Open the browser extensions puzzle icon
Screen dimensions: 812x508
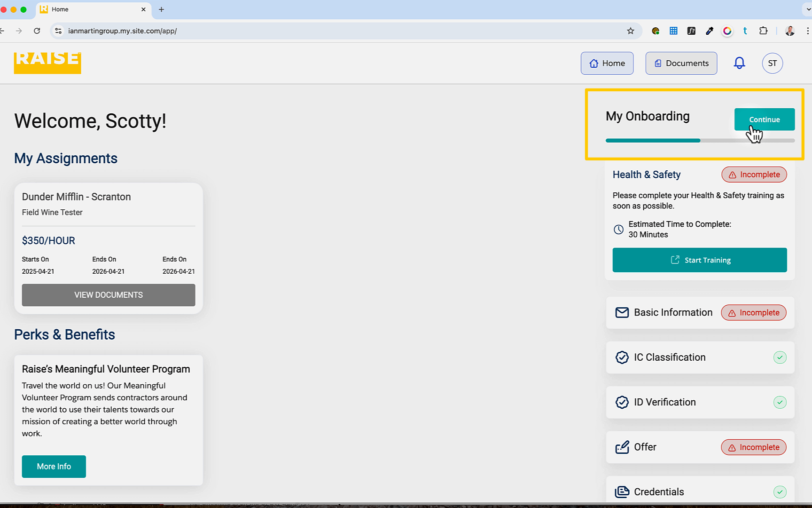763,31
